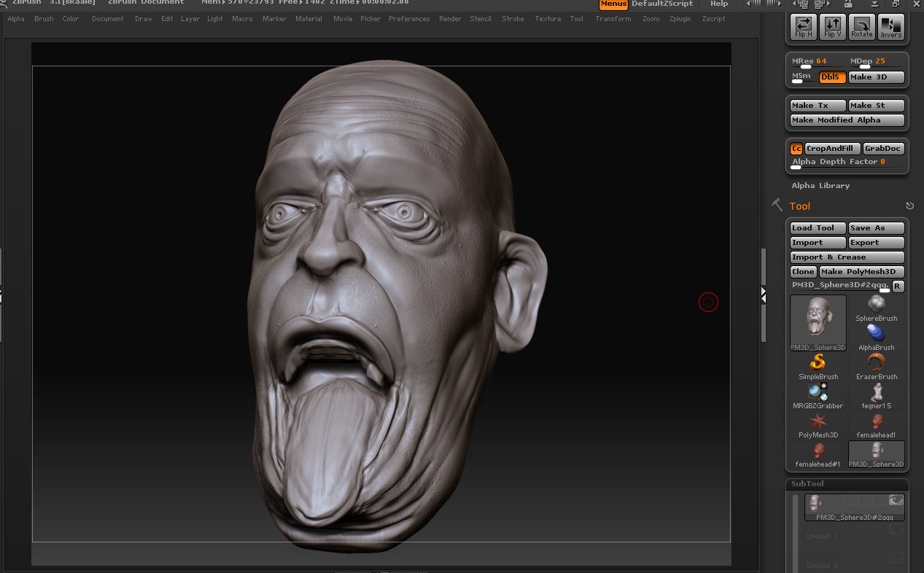Toggle the R button beside the tool name
924x573 pixels.
898,286
